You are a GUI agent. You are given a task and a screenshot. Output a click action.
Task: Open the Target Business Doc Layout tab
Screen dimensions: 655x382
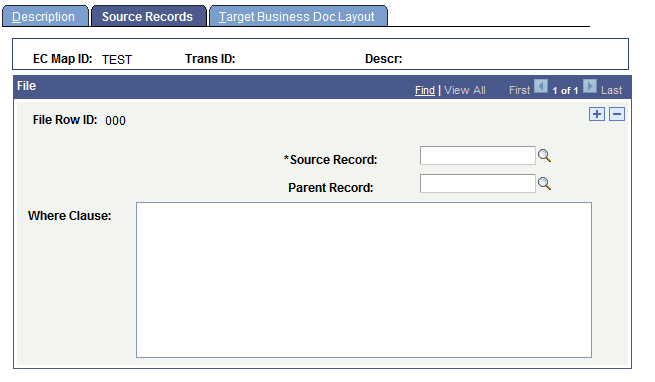298,16
